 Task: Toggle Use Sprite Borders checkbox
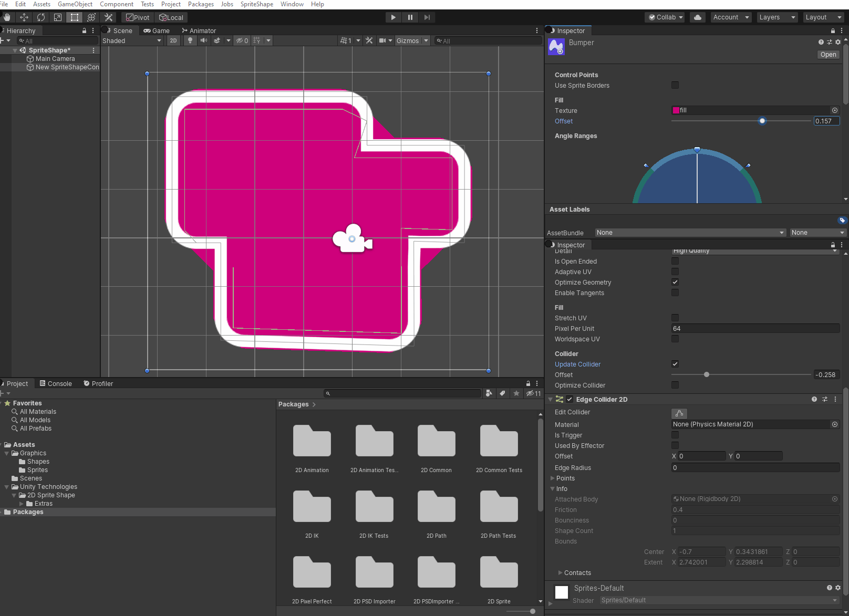coord(675,85)
